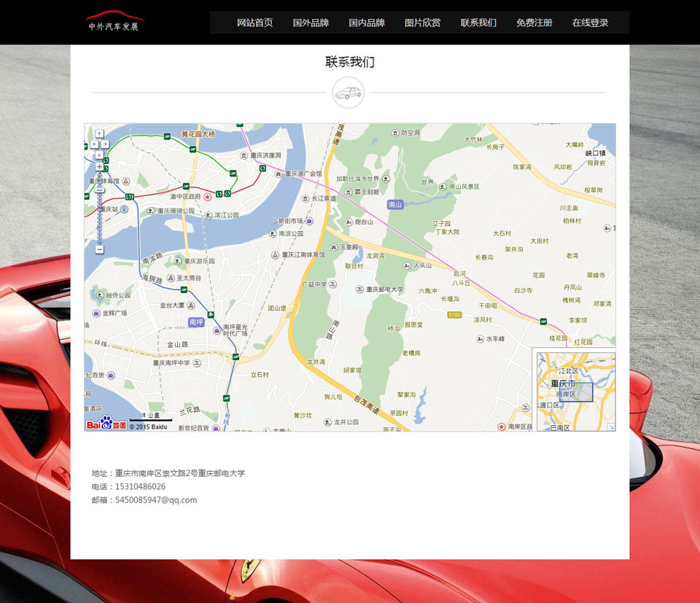
Task: Zoom in the map with the plus button
Action: coord(100,167)
